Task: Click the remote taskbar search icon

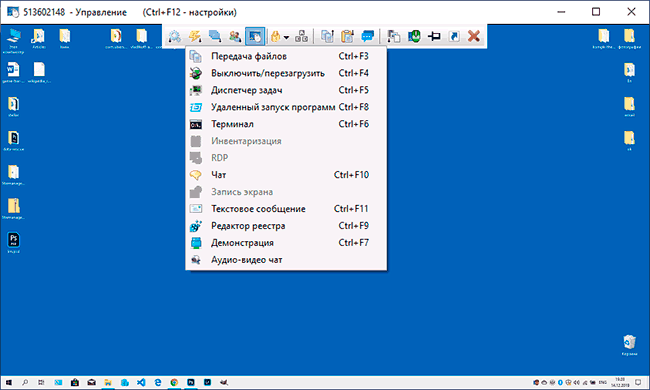Action: tap(25, 383)
